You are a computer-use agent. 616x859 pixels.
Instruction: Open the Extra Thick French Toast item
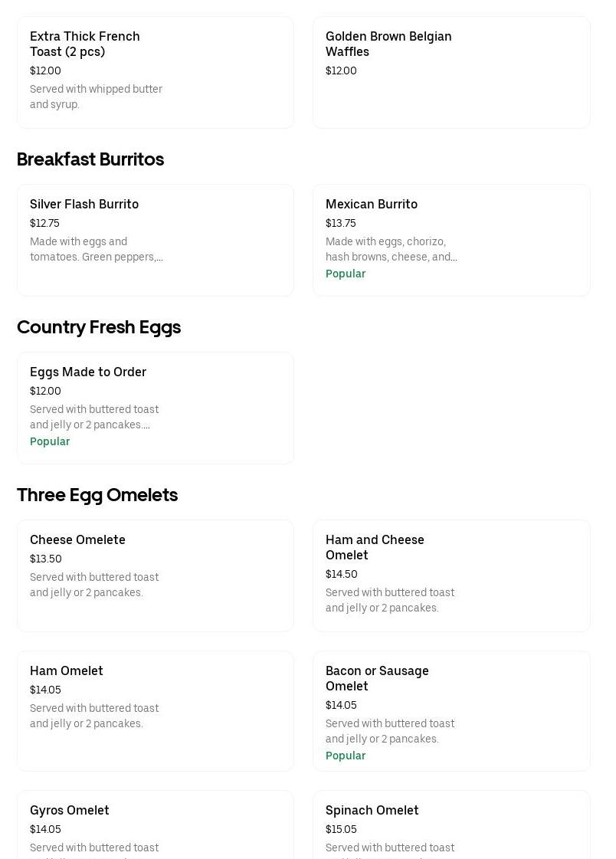tap(84, 44)
